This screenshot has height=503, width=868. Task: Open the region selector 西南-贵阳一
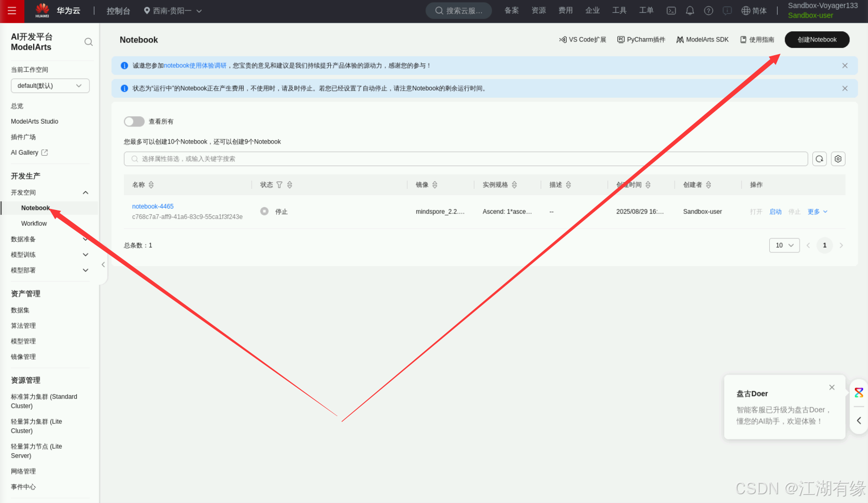pyautogui.click(x=172, y=11)
